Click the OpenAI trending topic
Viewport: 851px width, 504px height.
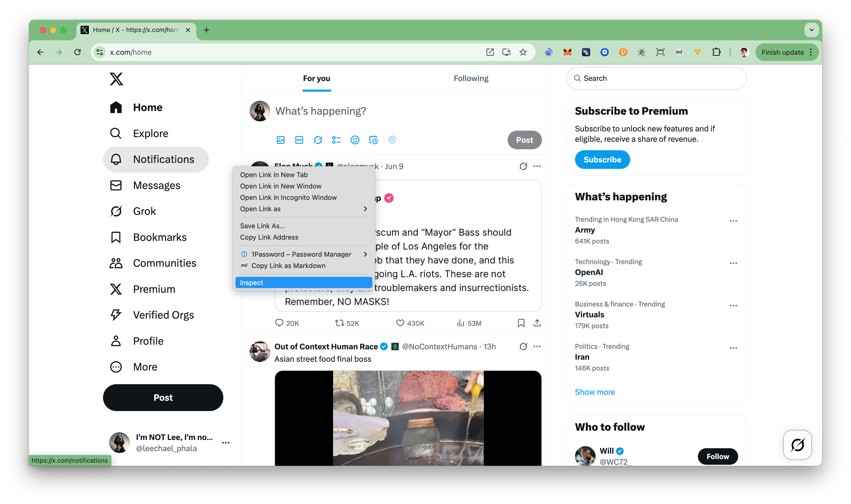coord(589,272)
